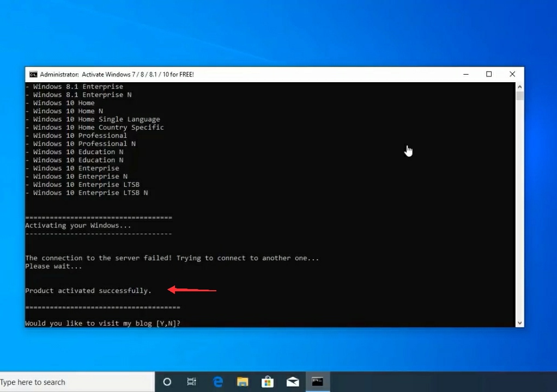Click the Cortana circle icon in taskbar
The width and height of the screenshot is (557, 392).
click(167, 382)
